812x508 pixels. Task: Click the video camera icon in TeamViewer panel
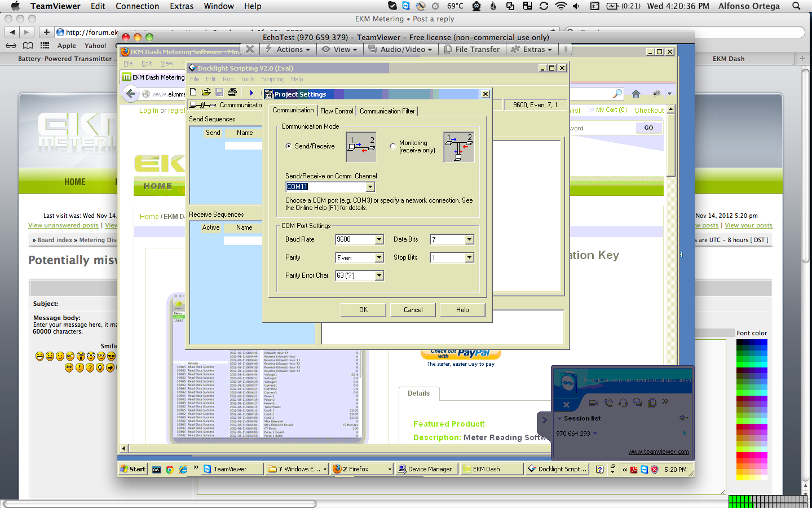click(x=594, y=402)
